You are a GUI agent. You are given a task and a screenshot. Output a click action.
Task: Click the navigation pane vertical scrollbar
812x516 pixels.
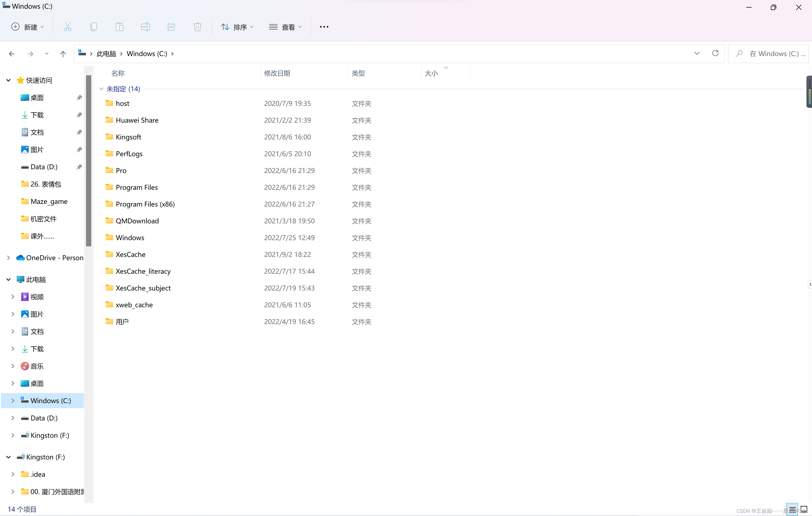88,160
